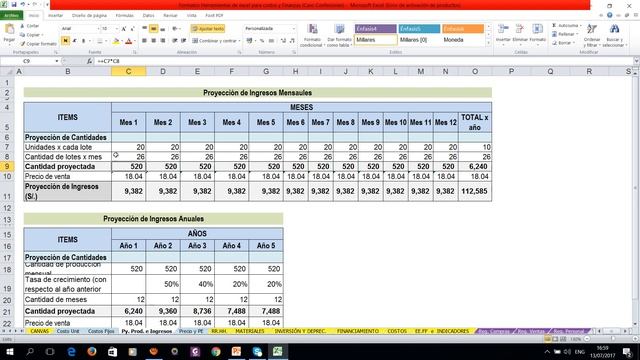This screenshot has height=360, width=640.
Task: Decrease font size with small A
Action: pyautogui.click(x=133, y=29)
